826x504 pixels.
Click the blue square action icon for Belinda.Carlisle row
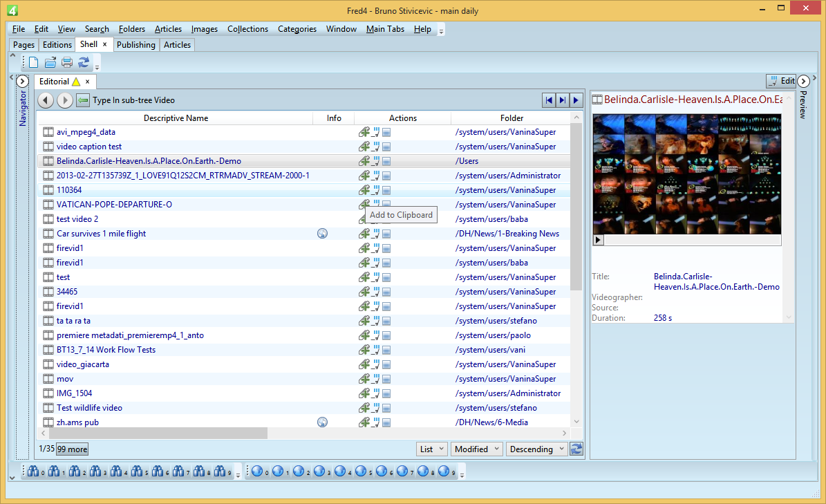(386, 161)
